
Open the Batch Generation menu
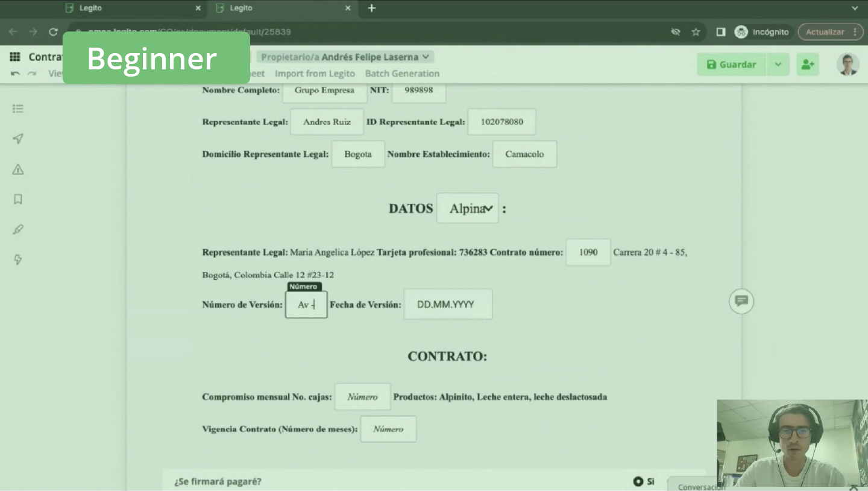coord(402,74)
